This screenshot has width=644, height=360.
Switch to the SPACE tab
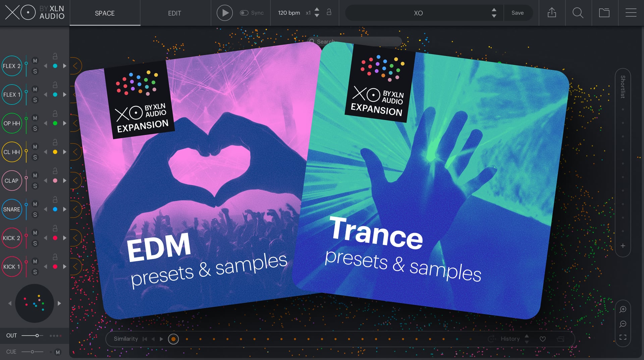point(105,13)
